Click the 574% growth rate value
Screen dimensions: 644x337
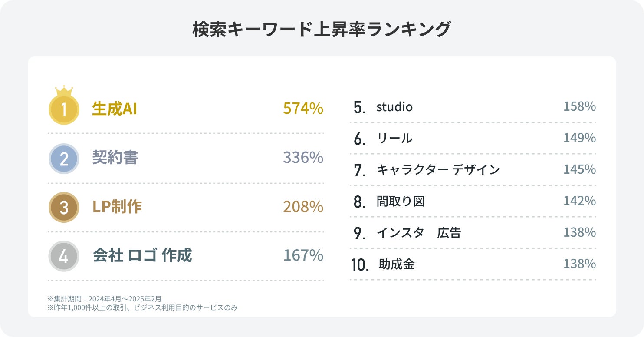pos(303,109)
